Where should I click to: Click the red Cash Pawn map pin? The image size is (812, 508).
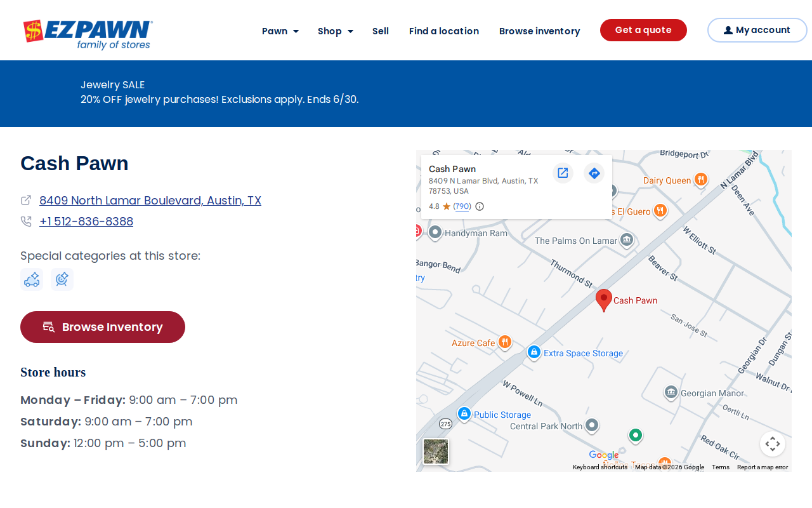pos(604,300)
